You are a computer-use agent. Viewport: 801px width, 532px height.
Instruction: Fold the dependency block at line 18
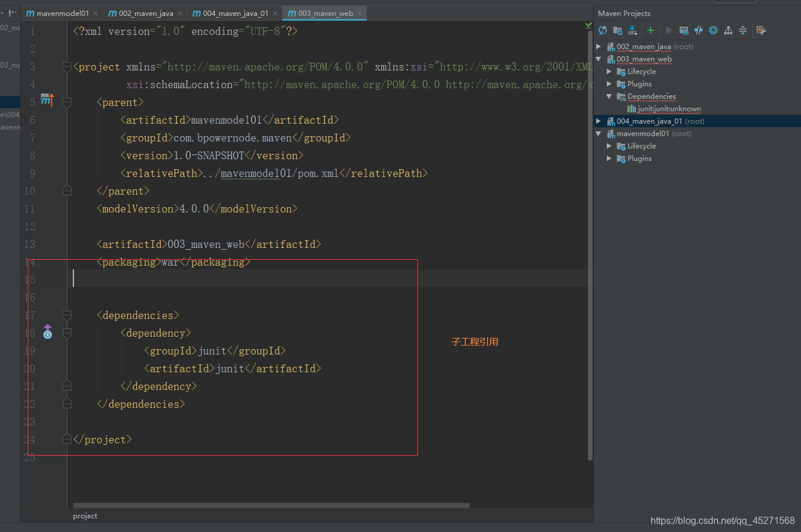coord(67,333)
